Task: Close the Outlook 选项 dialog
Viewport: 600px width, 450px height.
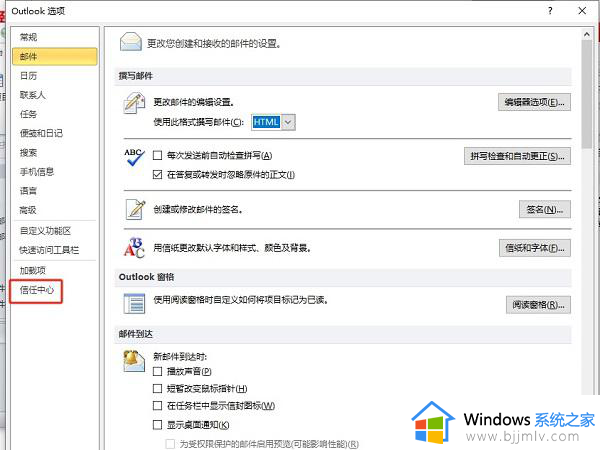Action: tap(582, 11)
